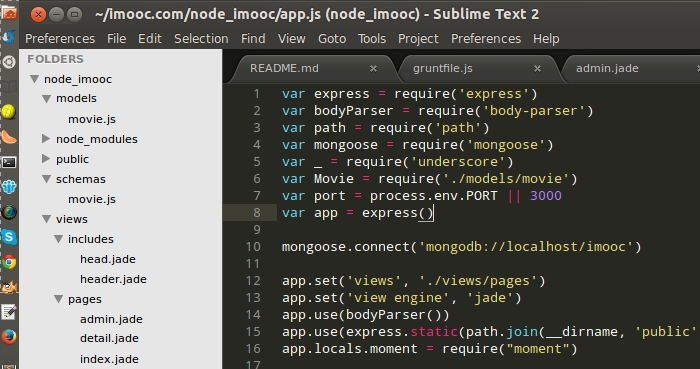Open the View menu
700x369 pixels.
click(292, 39)
